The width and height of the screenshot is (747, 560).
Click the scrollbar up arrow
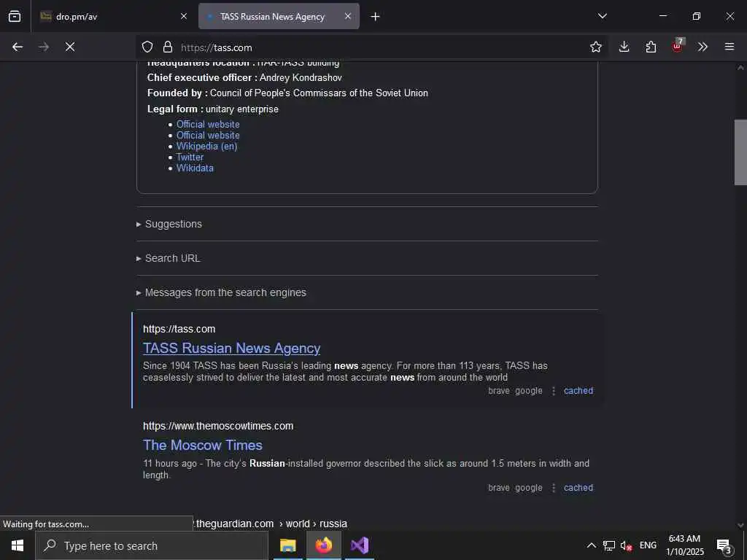(740, 68)
